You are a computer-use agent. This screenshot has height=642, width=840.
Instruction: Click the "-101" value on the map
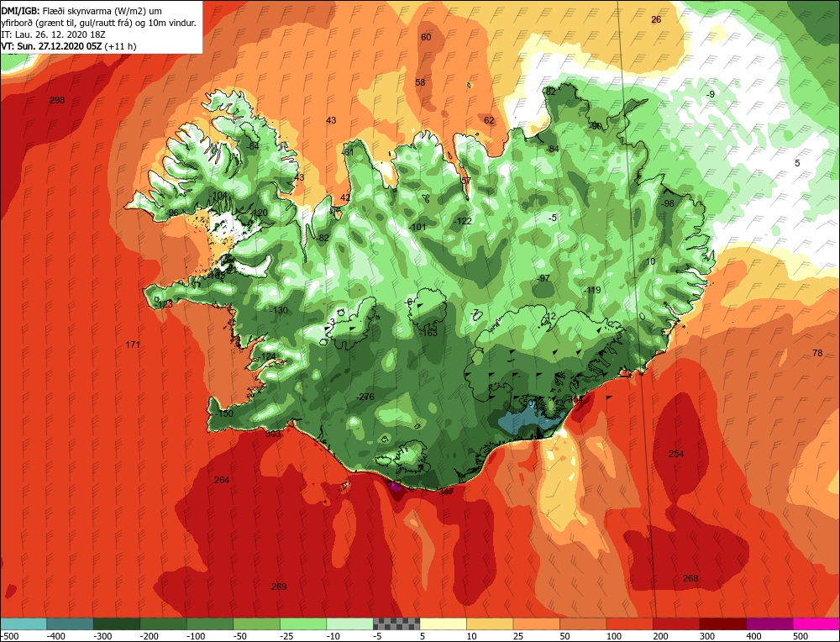click(417, 227)
